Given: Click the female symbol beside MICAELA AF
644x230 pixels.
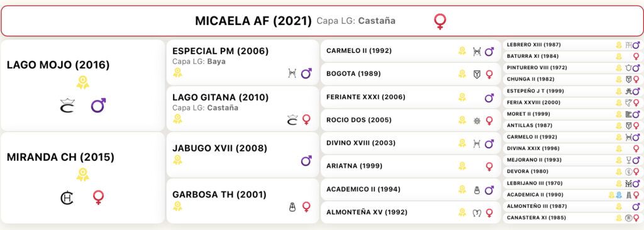Looking at the screenshot, I should [440, 21].
